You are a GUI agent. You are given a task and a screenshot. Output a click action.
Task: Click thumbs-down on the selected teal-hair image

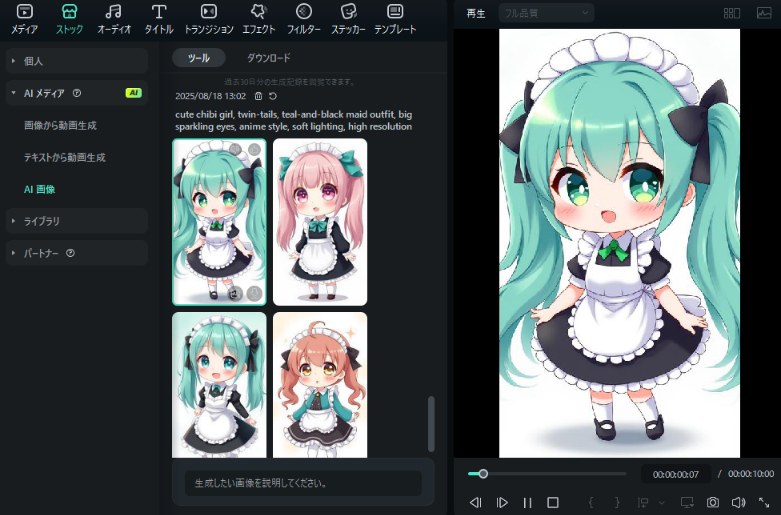236,149
